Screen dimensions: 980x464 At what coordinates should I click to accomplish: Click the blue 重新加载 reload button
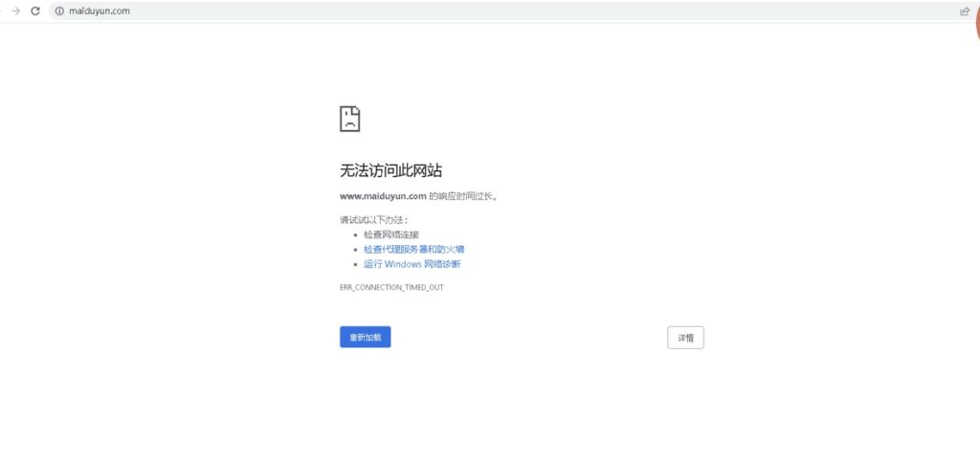pos(365,337)
